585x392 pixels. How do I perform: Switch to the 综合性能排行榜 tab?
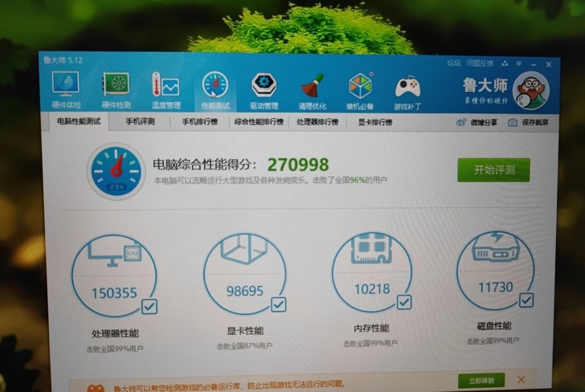click(259, 122)
